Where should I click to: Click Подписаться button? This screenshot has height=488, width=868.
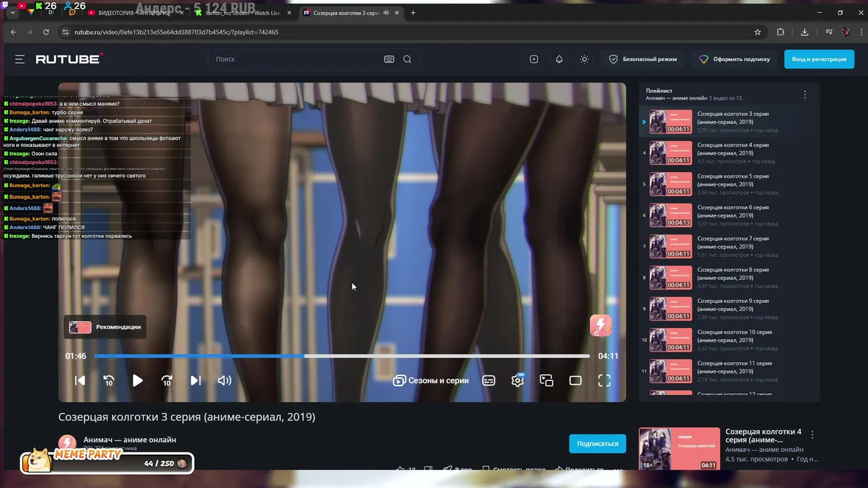coord(597,443)
